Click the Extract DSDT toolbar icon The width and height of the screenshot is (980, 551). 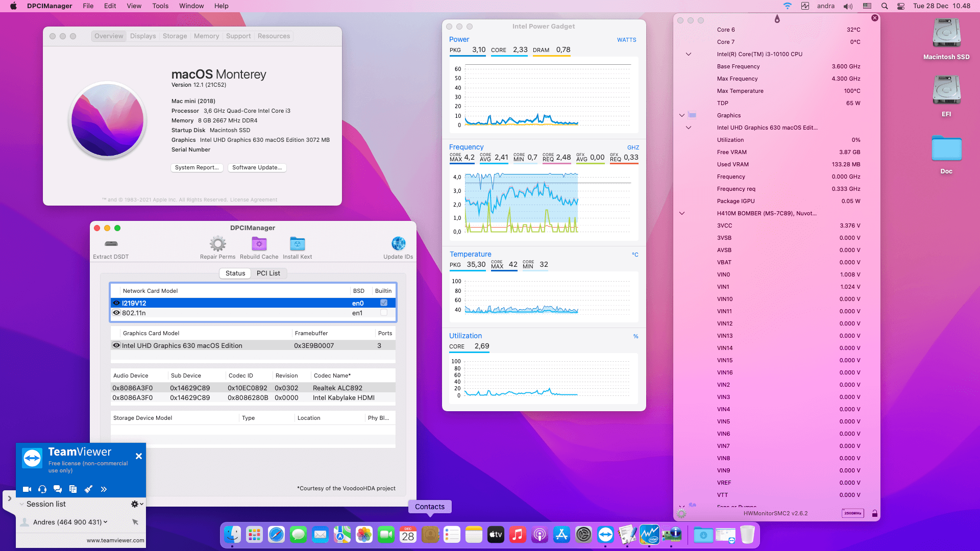coord(111,244)
